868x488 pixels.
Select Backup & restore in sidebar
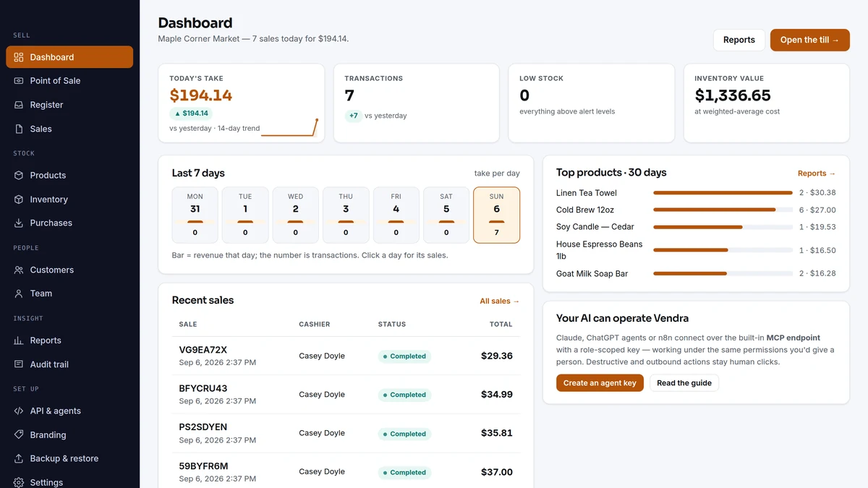69,458
